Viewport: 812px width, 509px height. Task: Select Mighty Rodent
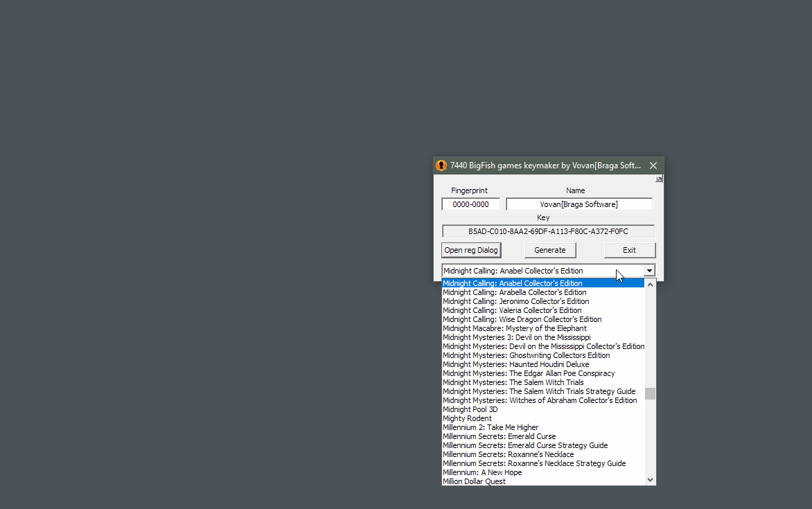point(542,418)
